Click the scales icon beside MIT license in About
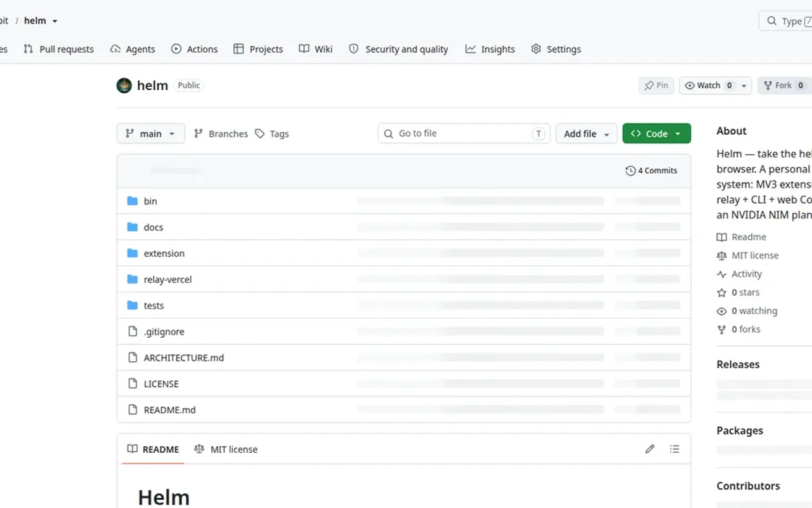Image resolution: width=812 pixels, height=508 pixels. 721,256
